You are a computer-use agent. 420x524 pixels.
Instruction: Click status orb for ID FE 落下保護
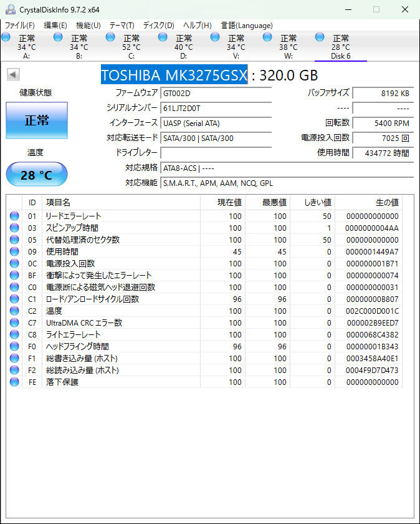click(x=14, y=382)
